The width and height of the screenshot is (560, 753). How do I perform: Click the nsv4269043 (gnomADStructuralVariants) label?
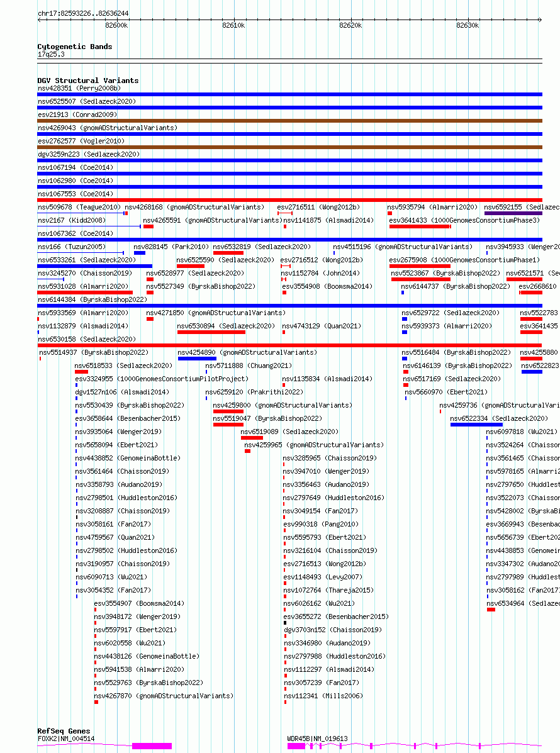(x=108, y=128)
